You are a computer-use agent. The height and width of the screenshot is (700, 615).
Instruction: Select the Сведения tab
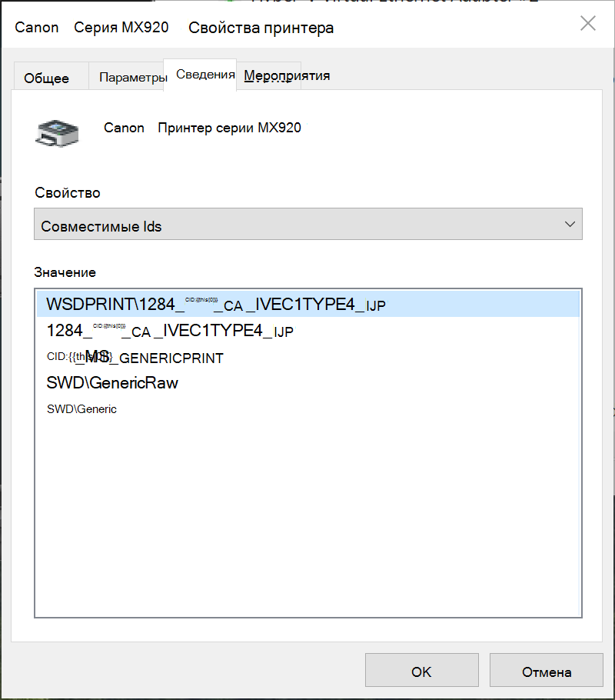(205, 74)
